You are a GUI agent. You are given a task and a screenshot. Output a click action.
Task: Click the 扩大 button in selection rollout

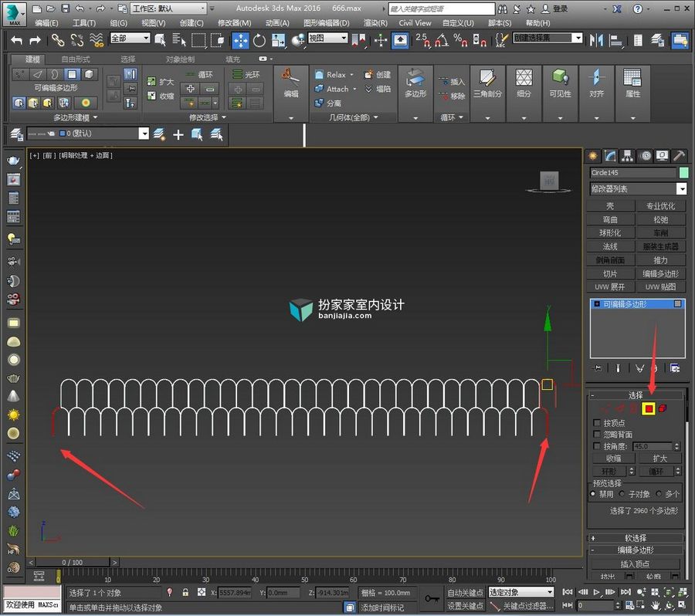coord(659,459)
